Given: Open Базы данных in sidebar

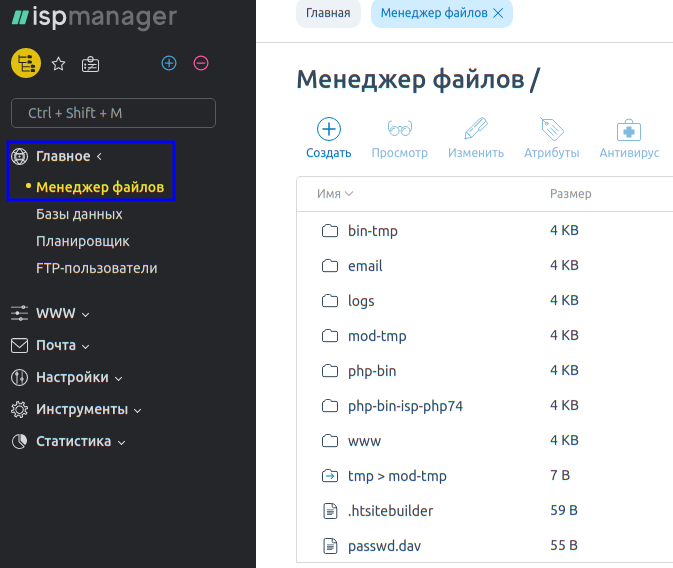Looking at the screenshot, I should point(79,214).
